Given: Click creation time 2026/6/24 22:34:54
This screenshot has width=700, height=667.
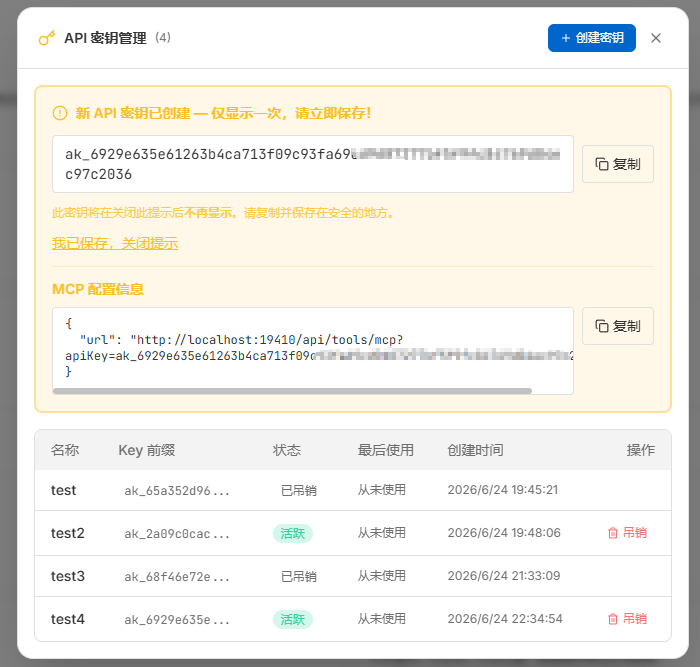Looking at the screenshot, I should (x=505, y=619).
